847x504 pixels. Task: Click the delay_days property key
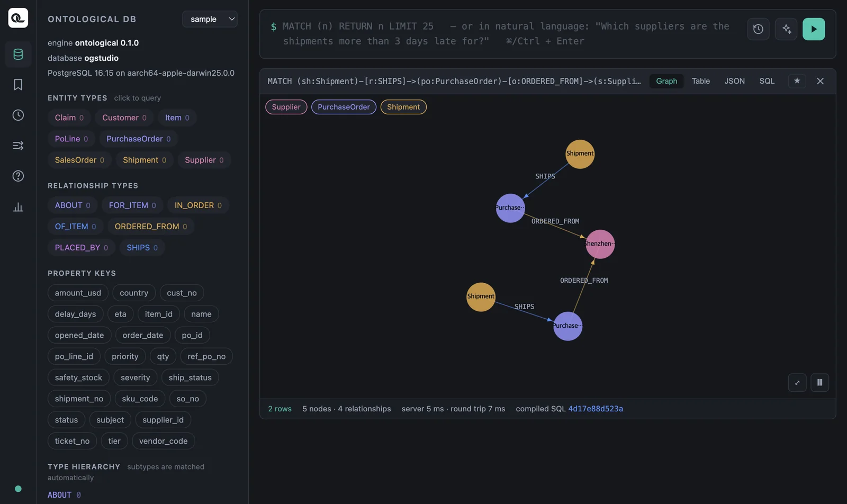(x=75, y=314)
